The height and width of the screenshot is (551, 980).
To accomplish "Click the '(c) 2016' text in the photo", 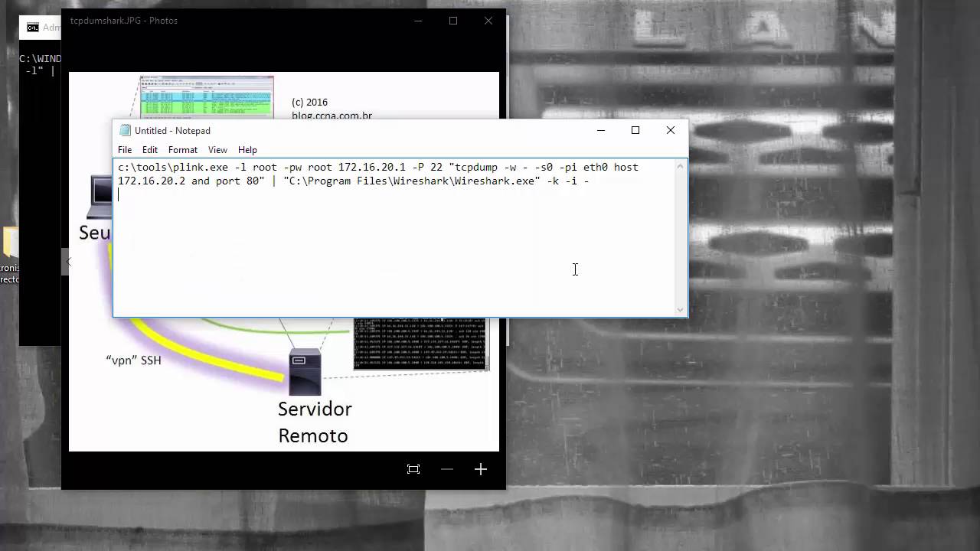I will pos(309,102).
